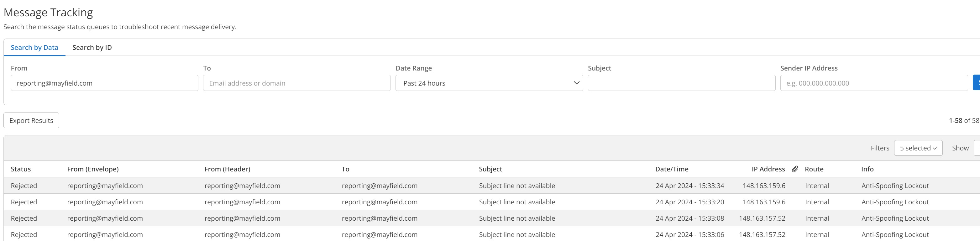Click date 24 Apr 2024 - 15:33:20
Screen dimensions: 980x241
click(690, 202)
